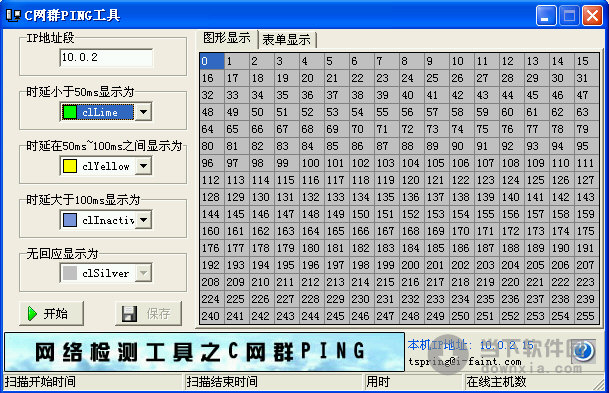Select host cell 254 in the grid
Image resolution: width=609 pixels, height=393 pixels.
pos(561,316)
